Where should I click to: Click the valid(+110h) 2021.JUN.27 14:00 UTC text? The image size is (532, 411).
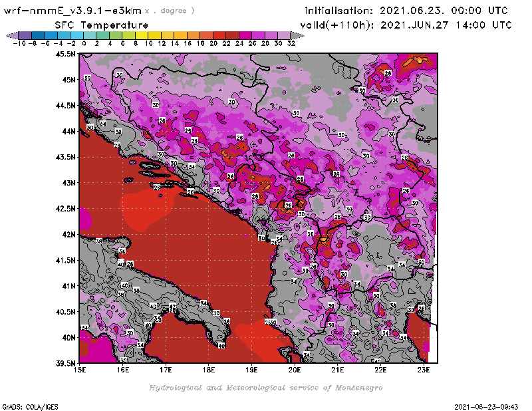tap(406, 25)
